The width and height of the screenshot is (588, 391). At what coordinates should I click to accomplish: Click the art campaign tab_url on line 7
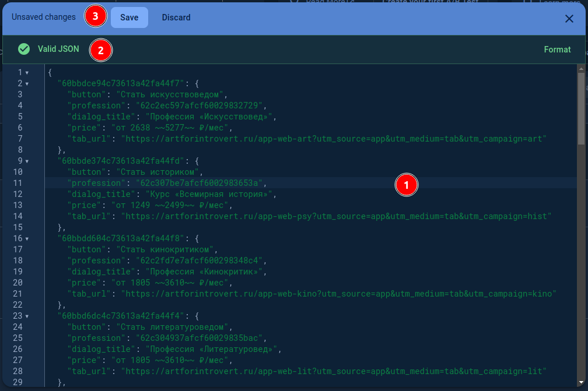point(333,139)
